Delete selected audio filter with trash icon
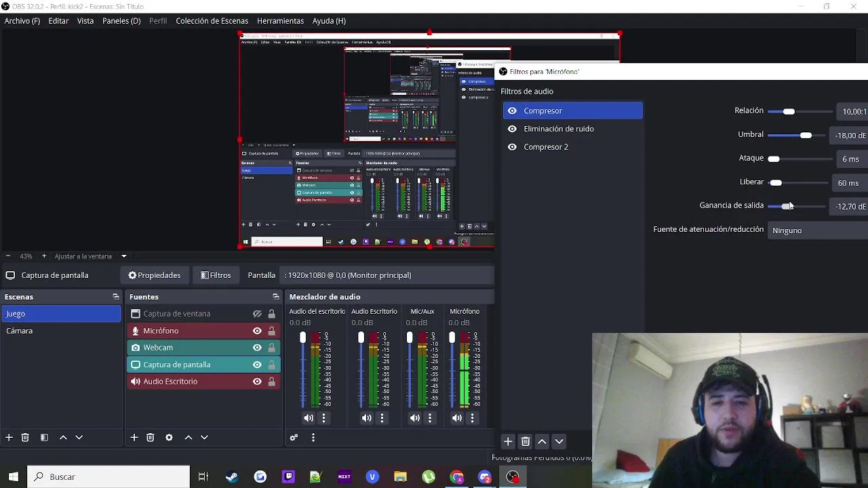 pos(526,441)
